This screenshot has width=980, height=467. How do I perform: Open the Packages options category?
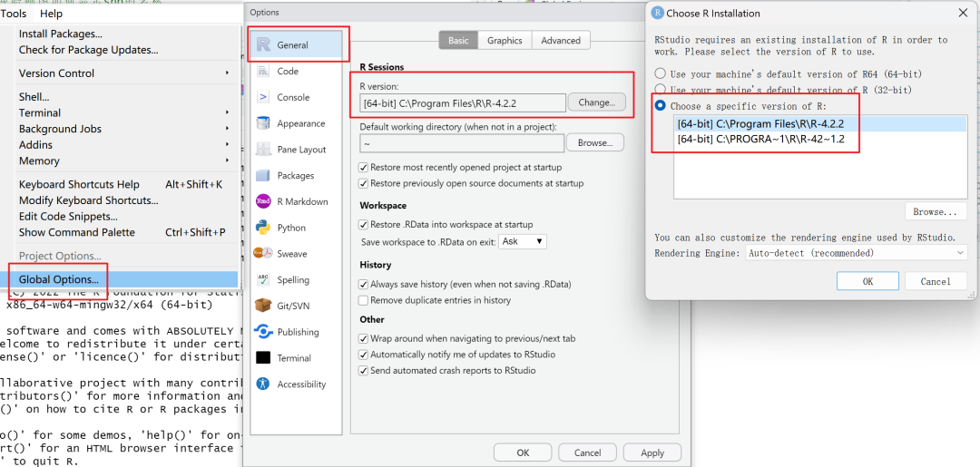pos(296,175)
